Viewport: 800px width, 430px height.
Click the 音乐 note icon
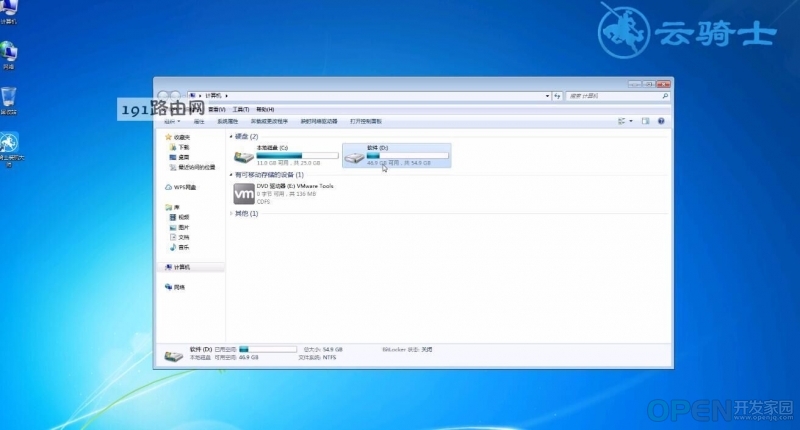(172, 247)
